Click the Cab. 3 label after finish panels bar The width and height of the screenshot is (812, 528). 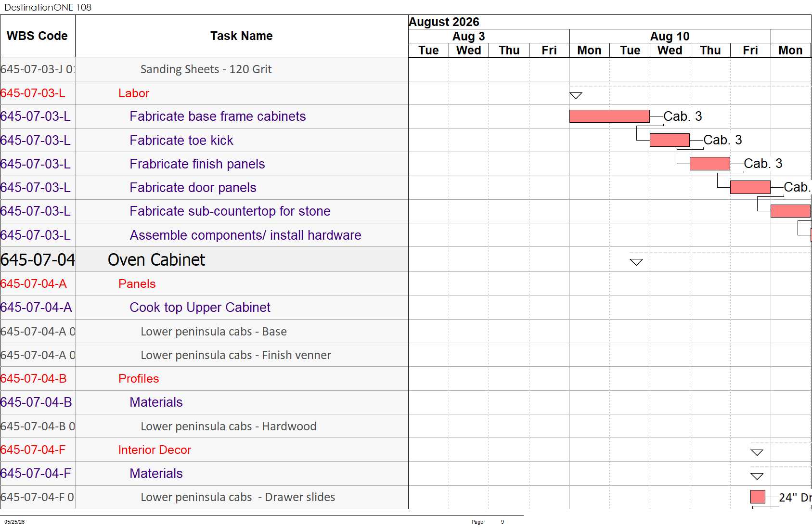pyautogui.click(x=763, y=163)
